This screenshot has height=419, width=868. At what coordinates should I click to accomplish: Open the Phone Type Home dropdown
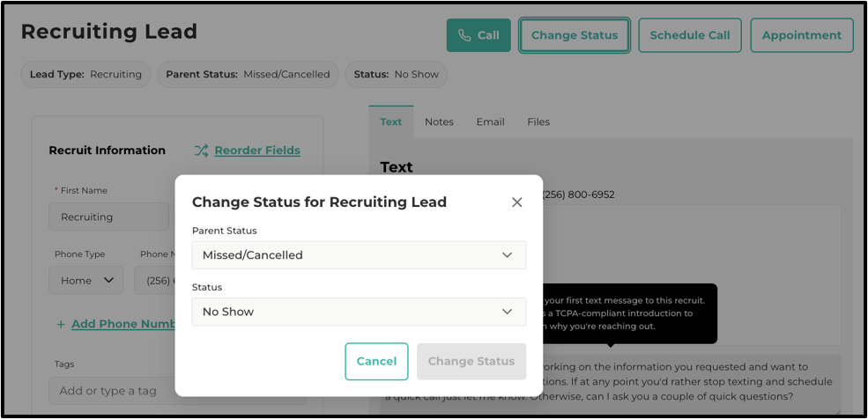pyautogui.click(x=85, y=280)
